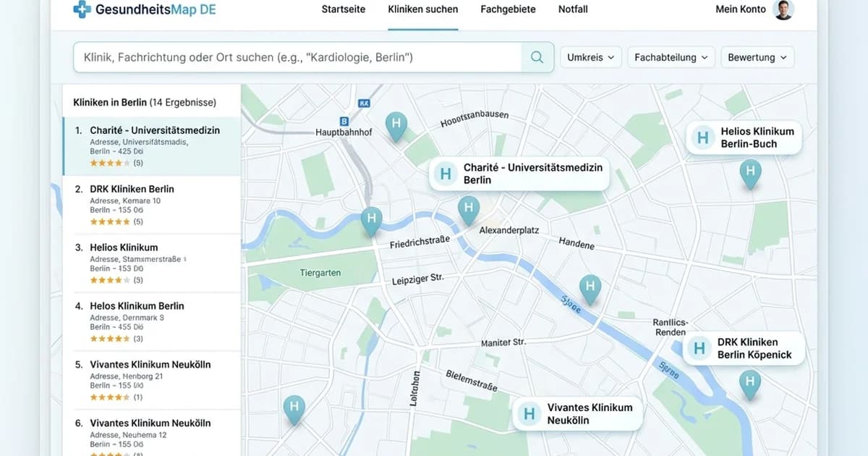This screenshot has height=456, width=868.
Task: Click the hospital pin near Alexanderplatz
Action: [469, 211]
